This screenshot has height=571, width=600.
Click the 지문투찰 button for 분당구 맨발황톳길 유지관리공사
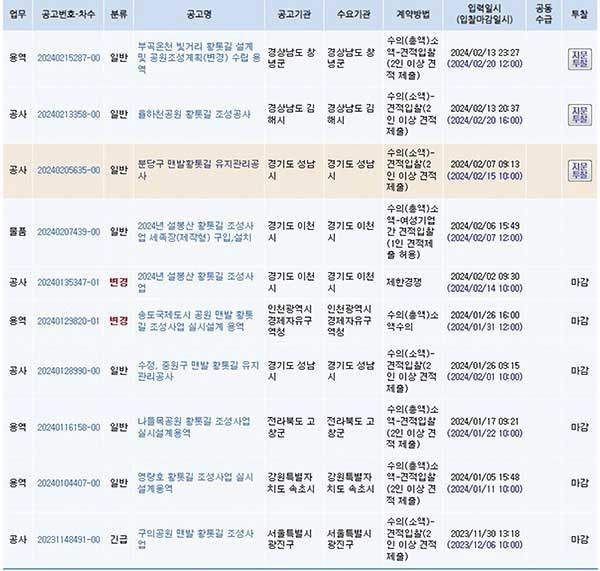click(x=579, y=171)
